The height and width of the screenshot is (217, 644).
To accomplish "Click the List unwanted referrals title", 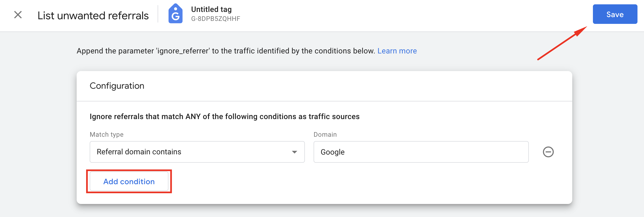I will coord(93,15).
